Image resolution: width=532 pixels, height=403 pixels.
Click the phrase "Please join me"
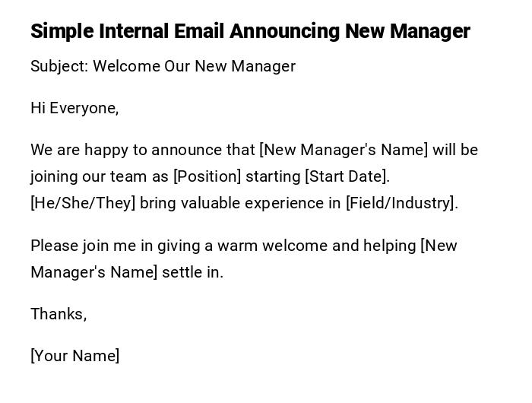click(80, 246)
